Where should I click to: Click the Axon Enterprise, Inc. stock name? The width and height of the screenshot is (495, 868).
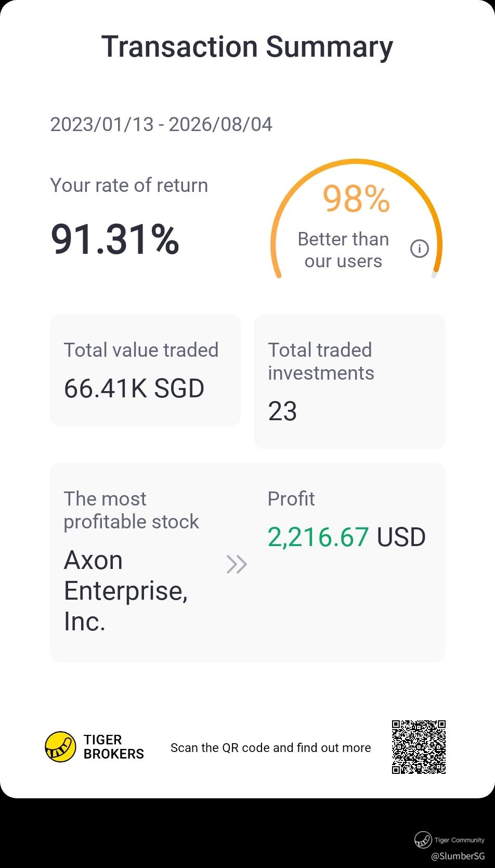pos(126,591)
